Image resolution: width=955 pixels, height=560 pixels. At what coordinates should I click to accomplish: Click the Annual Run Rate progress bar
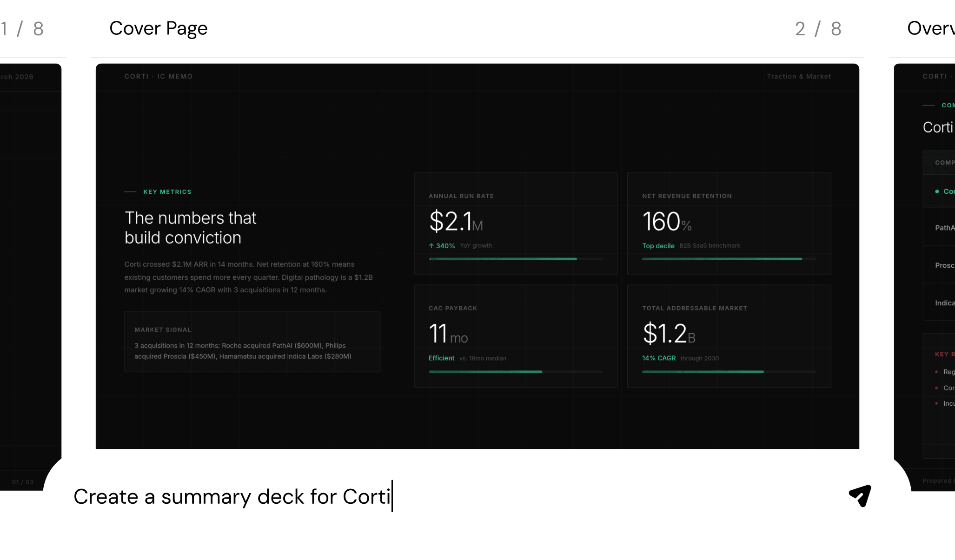click(515, 259)
